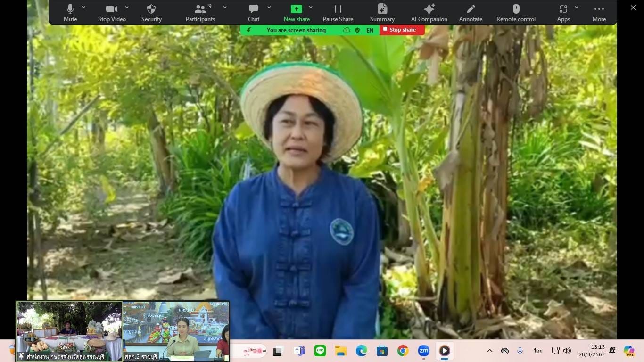Expand the Participants options chevron

click(225, 8)
